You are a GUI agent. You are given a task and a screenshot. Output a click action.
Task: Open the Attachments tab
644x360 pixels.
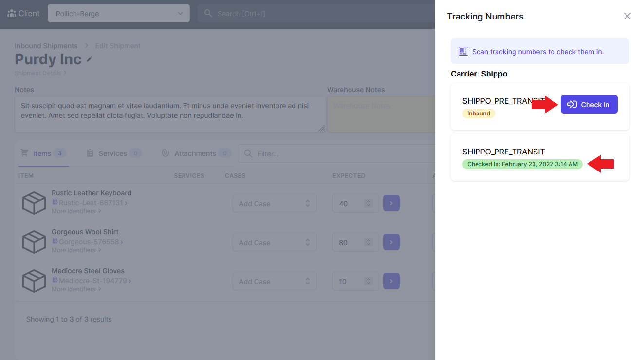coord(196,153)
